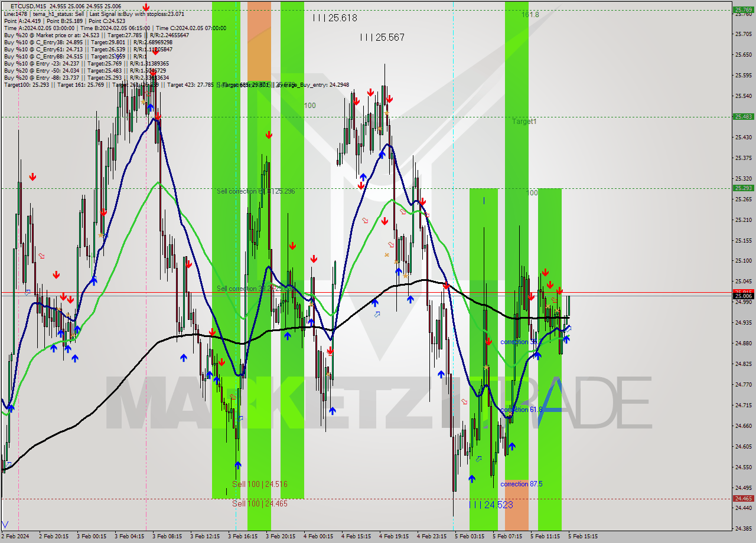The image size is (756, 543).
Task: Select the '161.8' Fibonacci label
Action: 530,14
